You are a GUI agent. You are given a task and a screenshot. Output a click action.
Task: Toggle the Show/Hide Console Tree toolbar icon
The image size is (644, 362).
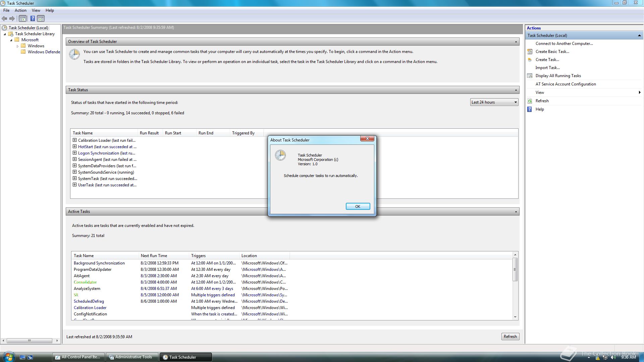click(22, 19)
